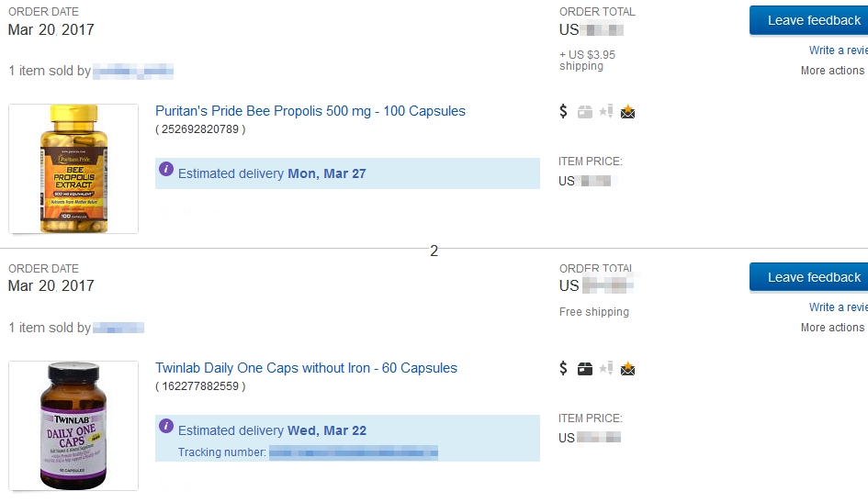Click the feedback-received envelope icon for Bee Propolis
Screen dimensions: 868x502
tap(628, 112)
